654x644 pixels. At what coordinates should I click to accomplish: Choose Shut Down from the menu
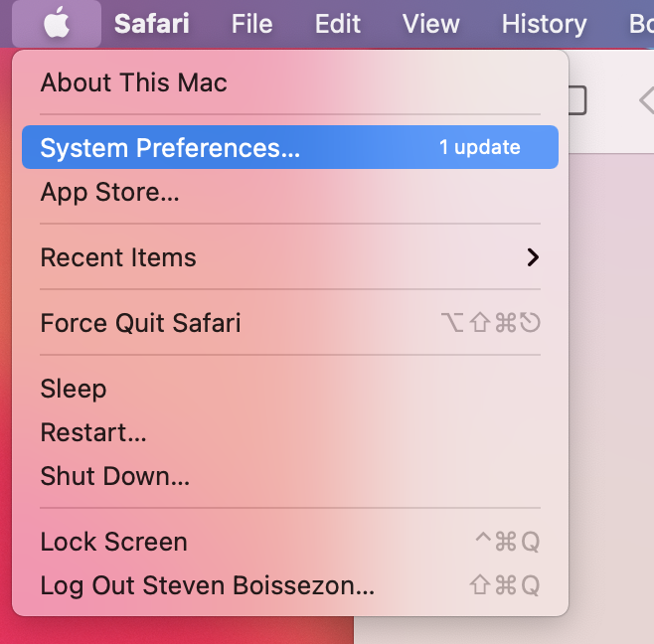[290, 476]
